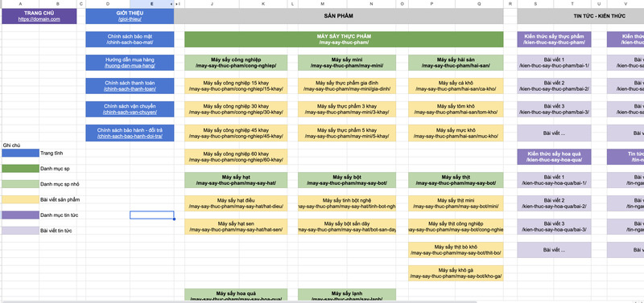Click Bài viết 2 with /kien-thuc-say-hoa-qua/bai-2/
This screenshot has height=303, width=644.
[554, 203]
